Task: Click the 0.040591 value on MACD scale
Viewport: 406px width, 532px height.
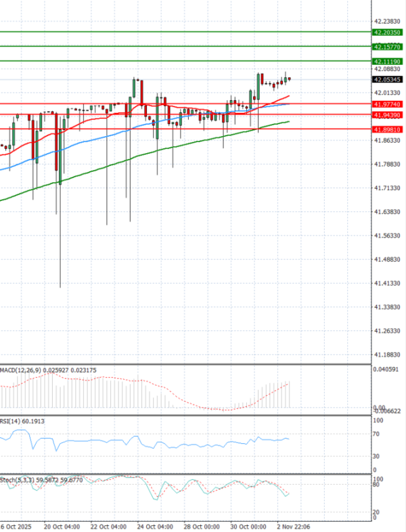Action: click(x=386, y=370)
